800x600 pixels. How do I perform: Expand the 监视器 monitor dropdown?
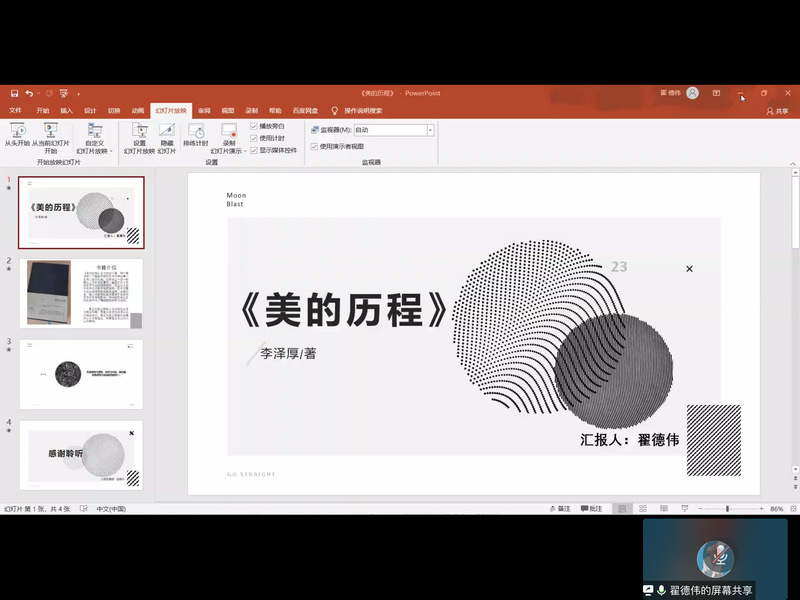click(430, 130)
